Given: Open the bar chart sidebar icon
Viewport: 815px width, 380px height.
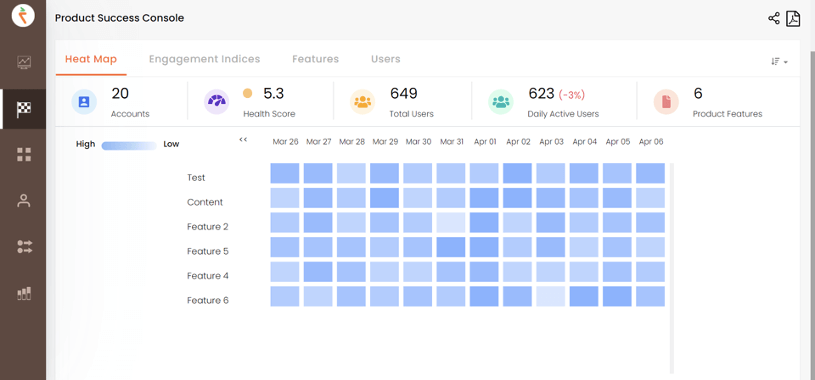Looking at the screenshot, I should tap(24, 293).
